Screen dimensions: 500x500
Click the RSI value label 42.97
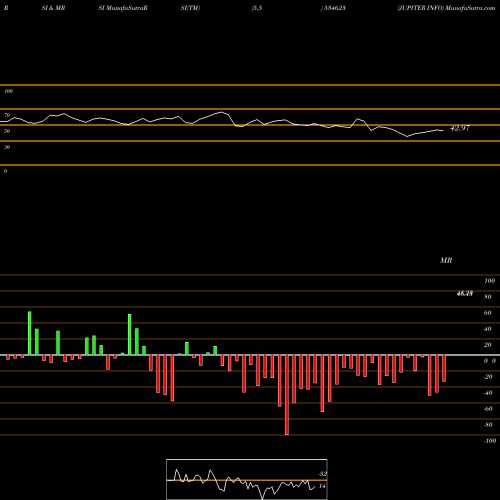(460, 128)
